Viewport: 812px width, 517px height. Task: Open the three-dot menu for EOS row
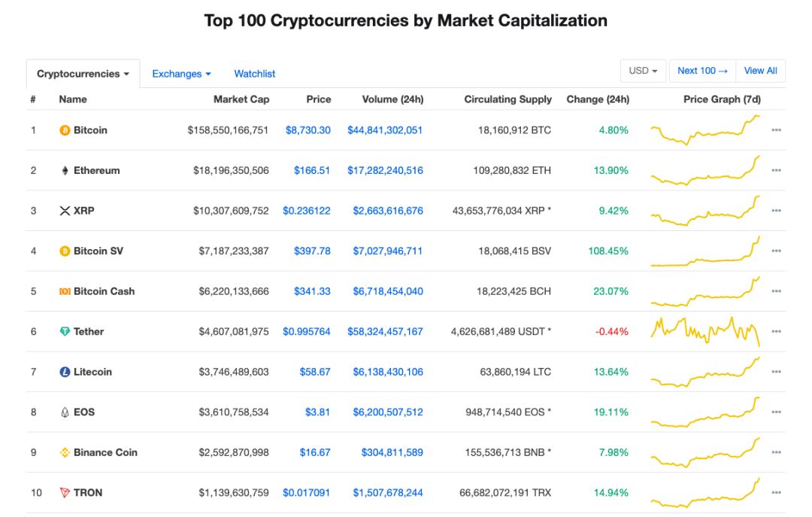[x=776, y=412]
